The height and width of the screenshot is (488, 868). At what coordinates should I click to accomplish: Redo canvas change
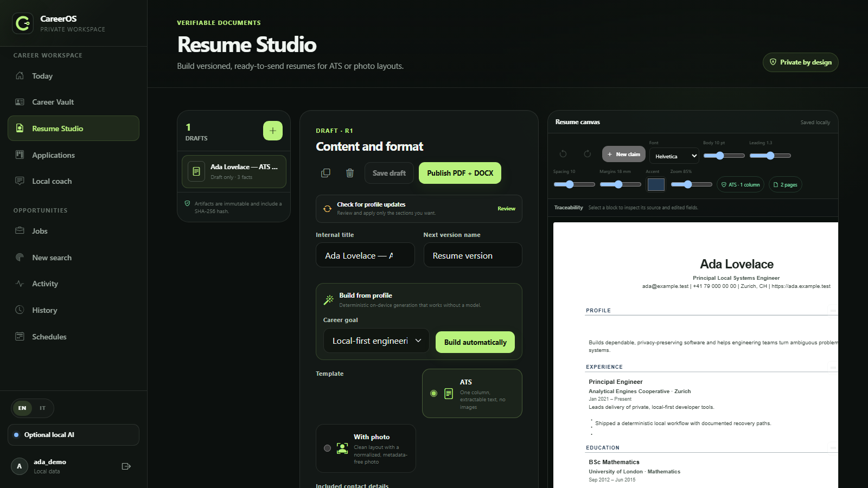pos(587,154)
